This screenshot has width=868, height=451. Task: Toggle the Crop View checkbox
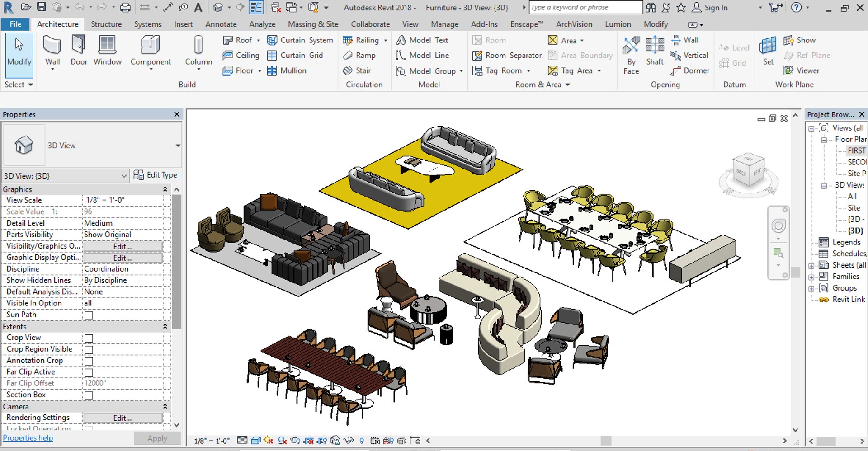tap(89, 338)
